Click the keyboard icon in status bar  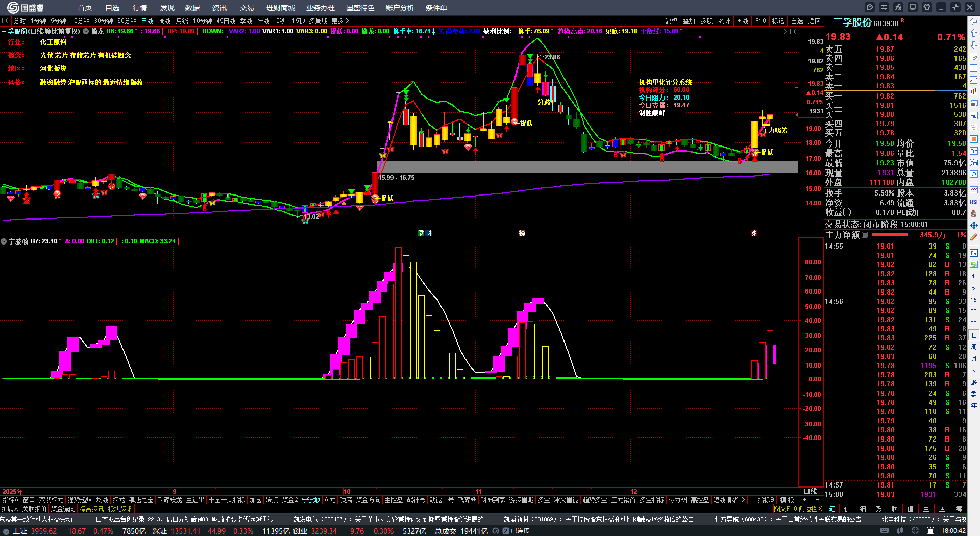pyautogui.click(x=885, y=531)
